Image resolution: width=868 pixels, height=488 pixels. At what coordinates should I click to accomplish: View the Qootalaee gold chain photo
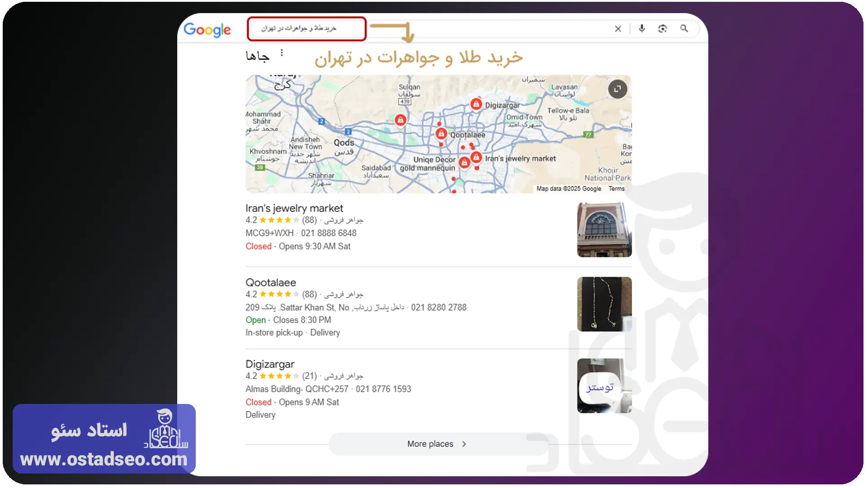(x=604, y=304)
